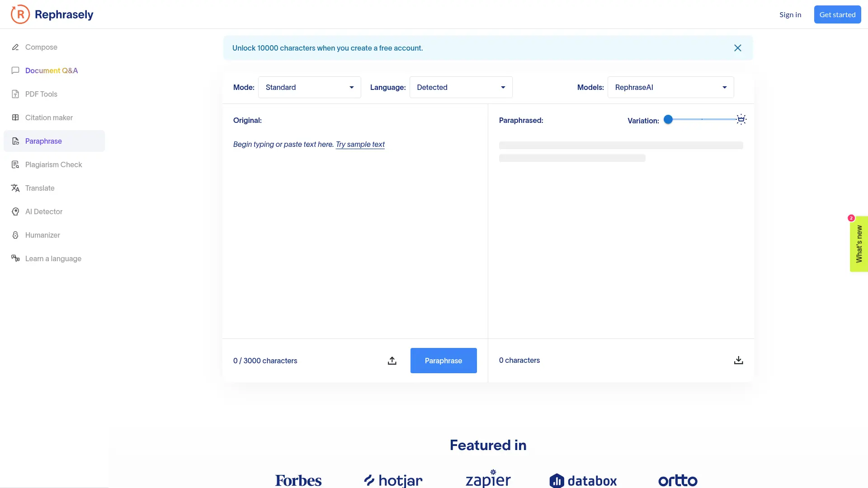
Task: Click inside the Original text area
Action: 355,235
